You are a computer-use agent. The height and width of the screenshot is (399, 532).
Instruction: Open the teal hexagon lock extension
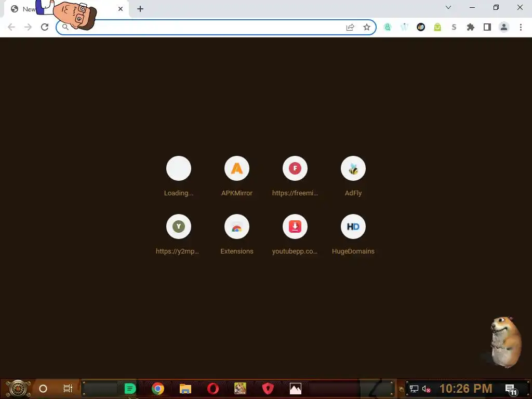pyautogui.click(x=388, y=27)
